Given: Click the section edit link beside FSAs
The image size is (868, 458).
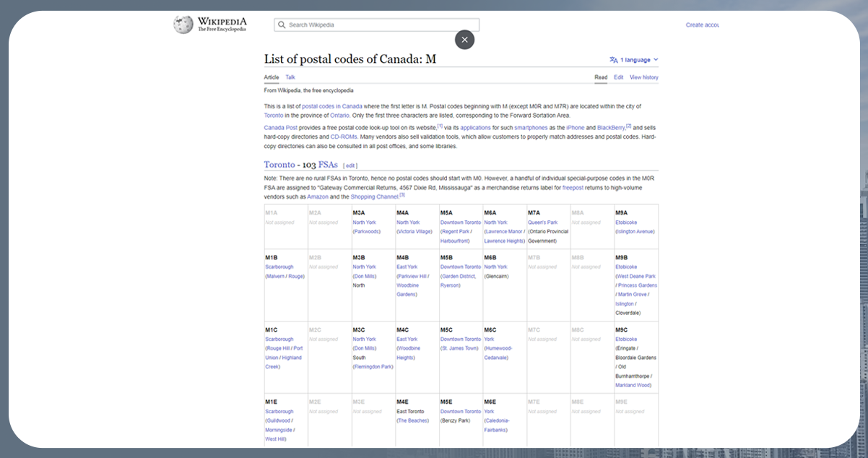Looking at the screenshot, I should point(350,165).
